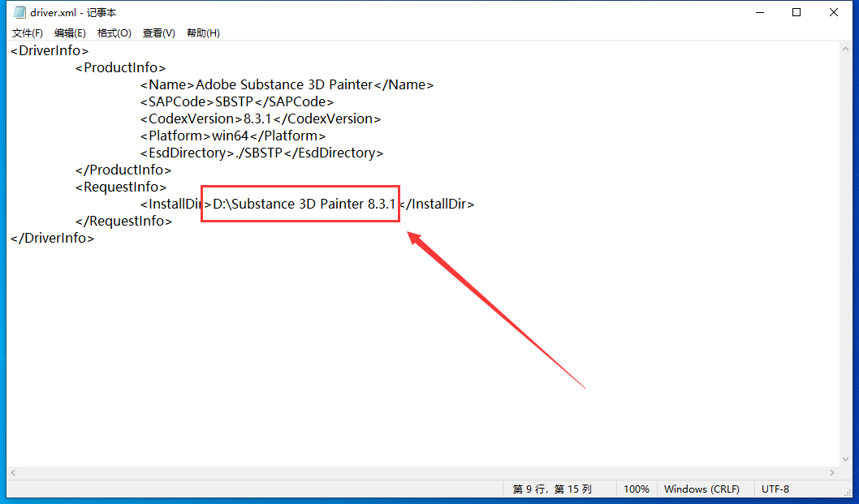Click the closing </DriverInfo> tag

(x=52, y=238)
